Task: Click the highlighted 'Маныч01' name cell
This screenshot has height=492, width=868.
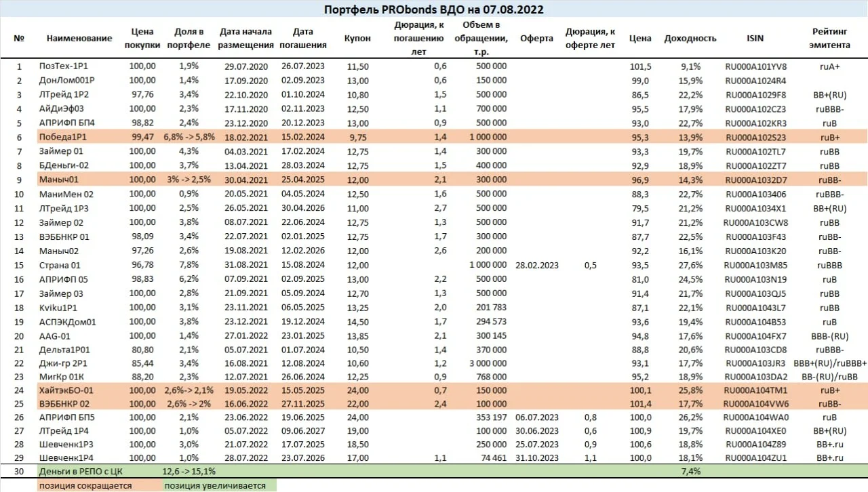Action: click(x=58, y=181)
